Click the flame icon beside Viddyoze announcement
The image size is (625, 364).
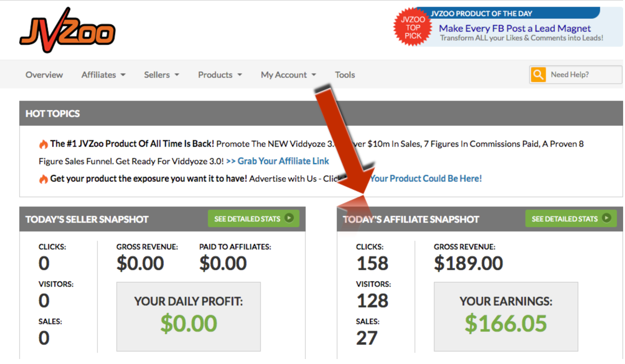43,144
